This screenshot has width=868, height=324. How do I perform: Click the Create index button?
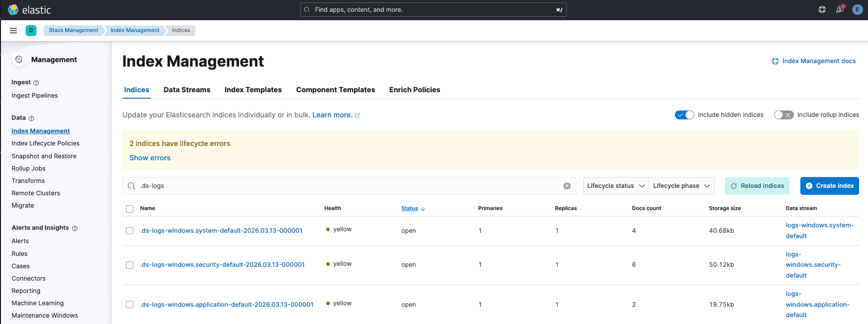click(829, 186)
